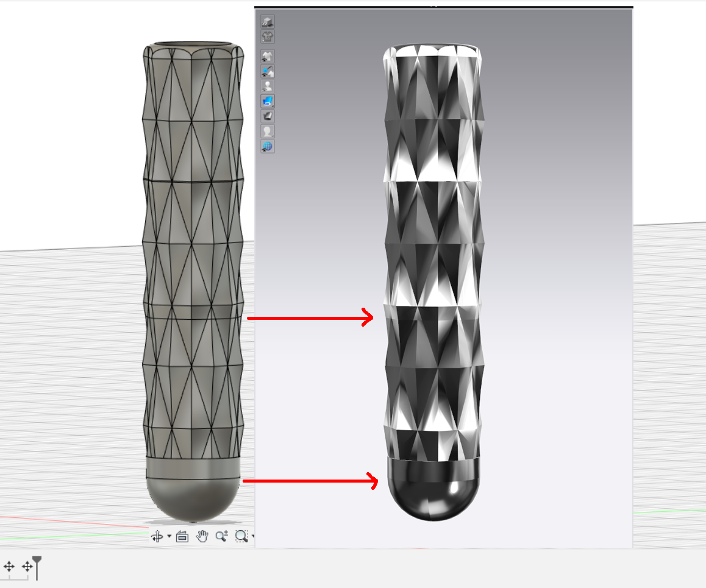Toggle visibility of the mannequin eye icon

coord(266,85)
